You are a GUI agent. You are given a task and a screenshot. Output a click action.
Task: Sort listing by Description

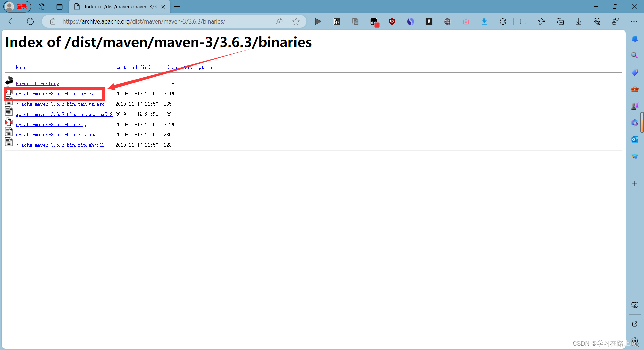197,67
